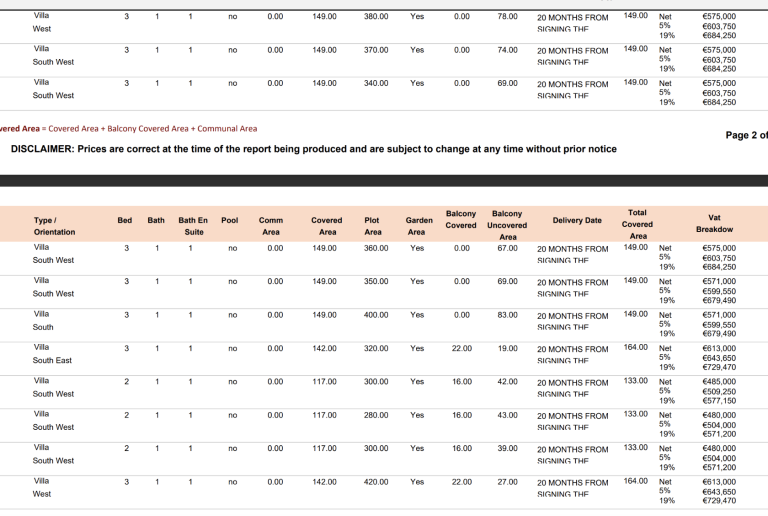768x516 pixels.
Task: Click balcony covered 16.00 in the 280.00 plot row
Action: point(461,415)
